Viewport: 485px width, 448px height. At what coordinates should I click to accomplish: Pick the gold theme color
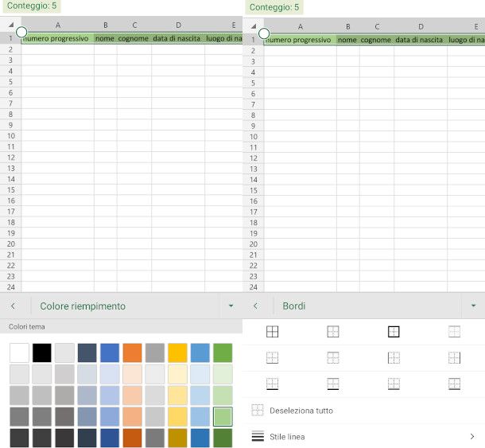tap(177, 353)
